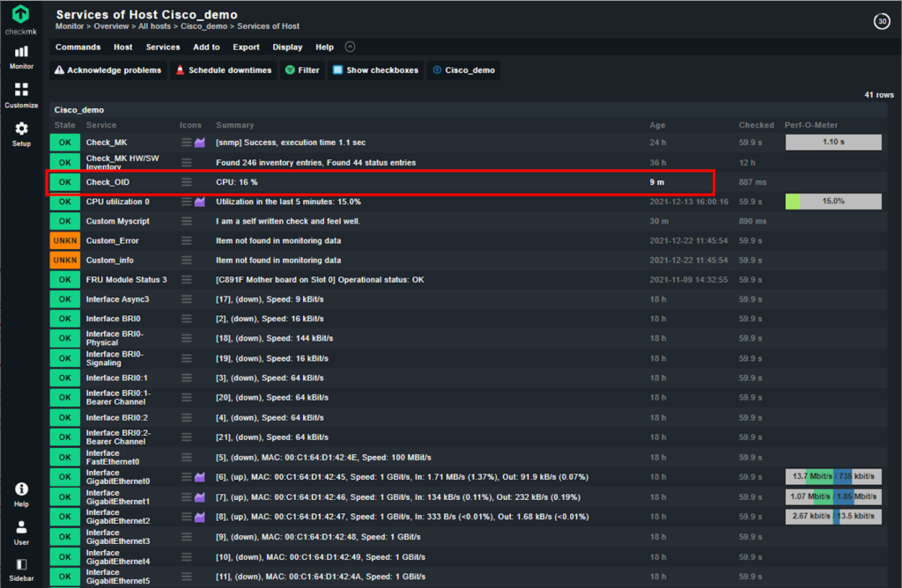The height and width of the screenshot is (588, 902).
Task: Open the action menu for FRU Module Status 3
Action: pyautogui.click(x=187, y=279)
